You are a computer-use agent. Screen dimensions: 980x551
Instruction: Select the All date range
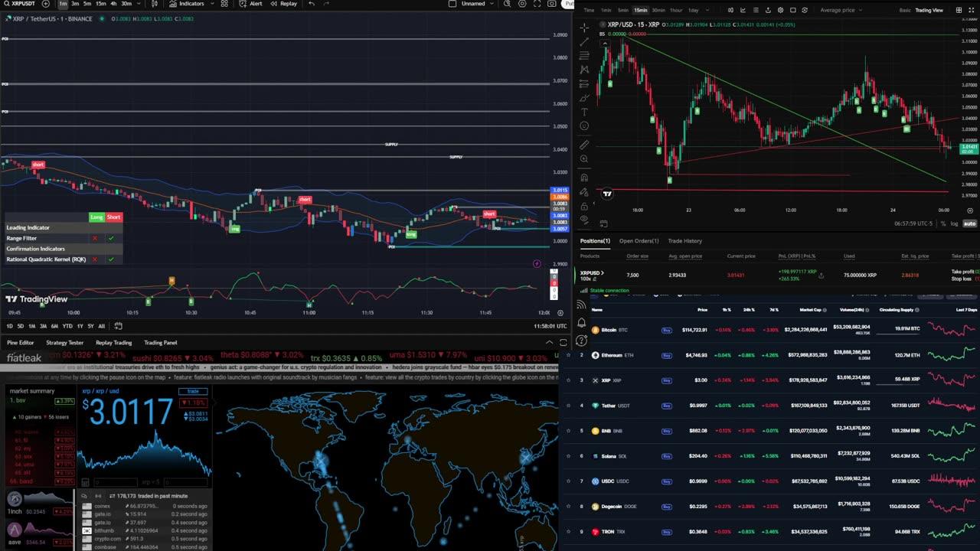tap(101, 326)
